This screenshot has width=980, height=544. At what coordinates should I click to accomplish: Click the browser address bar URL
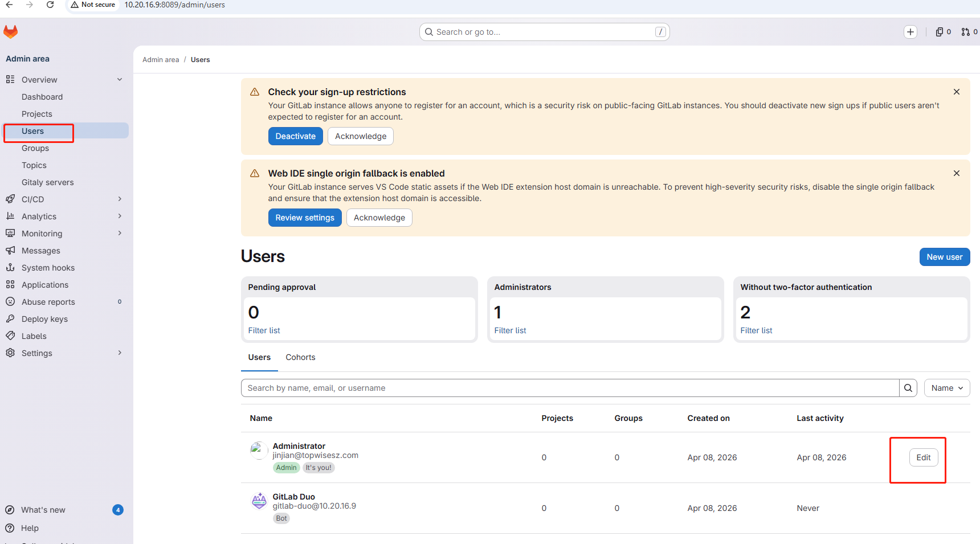point(174,5)
